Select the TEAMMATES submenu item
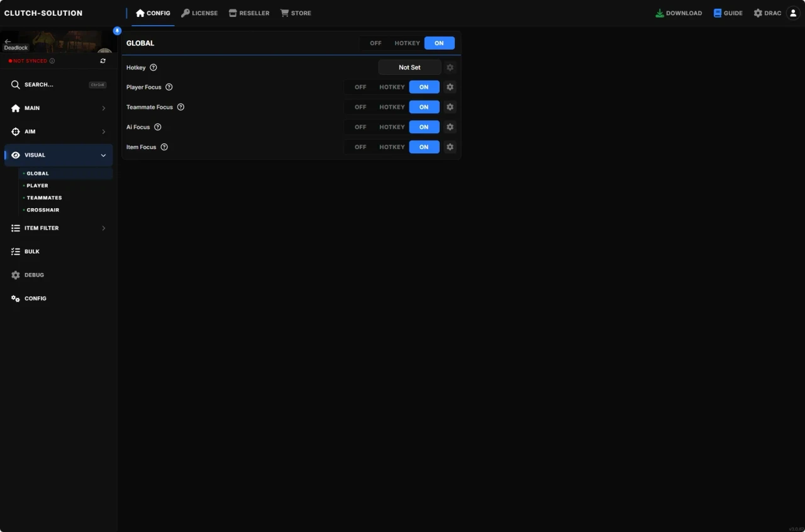The width and height of the screenshot is (805, 532). tap(65, 197)
